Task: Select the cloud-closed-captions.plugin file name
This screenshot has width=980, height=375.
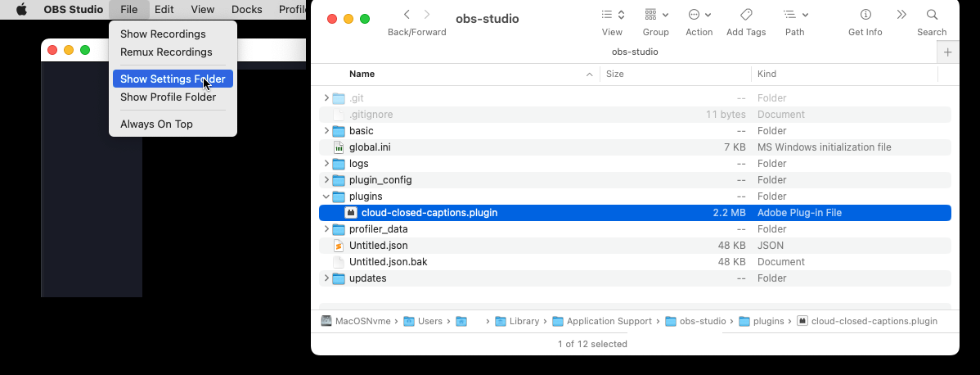Action: tap(429, 213)
